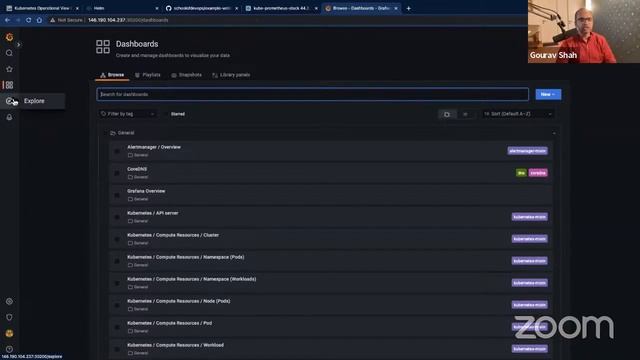Click the Explore tooltip label
Screen dimensions: 640x360
point(34,101)
